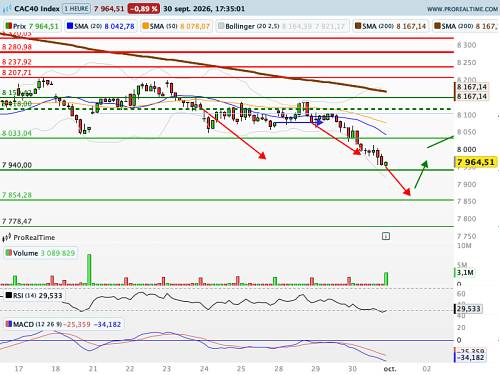Open the SMA (20) 8 042,78 settings

pyautogui.click(x=101, y=26)
